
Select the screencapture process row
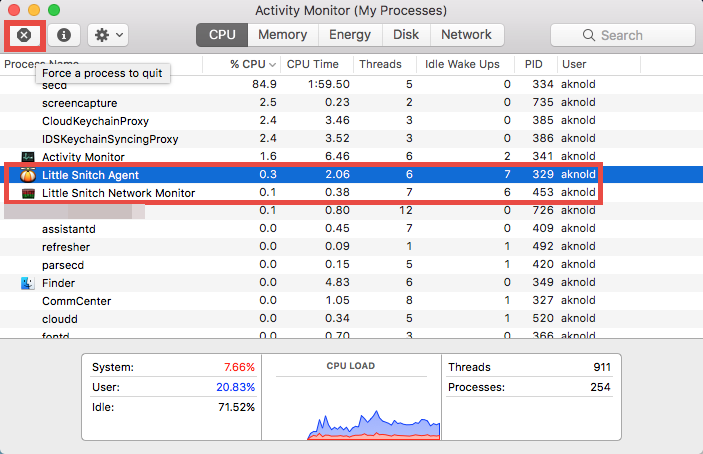(x=352, y=103)
